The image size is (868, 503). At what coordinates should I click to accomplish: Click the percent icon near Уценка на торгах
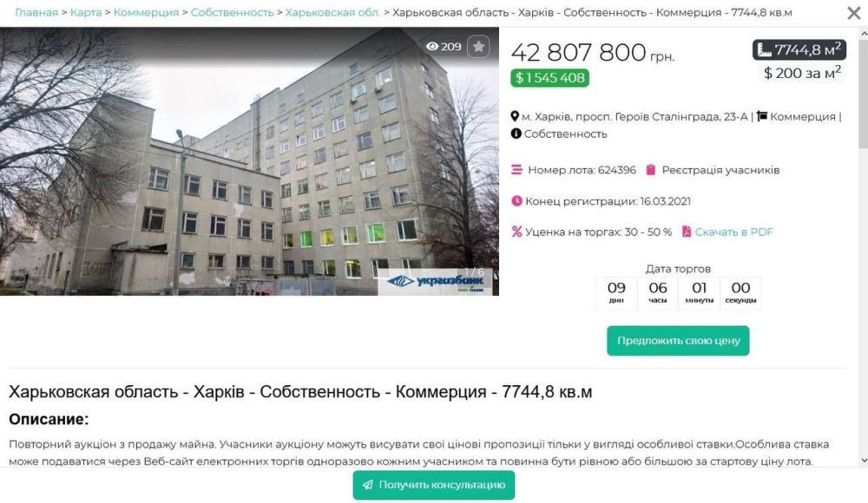(x=516, y=232)
